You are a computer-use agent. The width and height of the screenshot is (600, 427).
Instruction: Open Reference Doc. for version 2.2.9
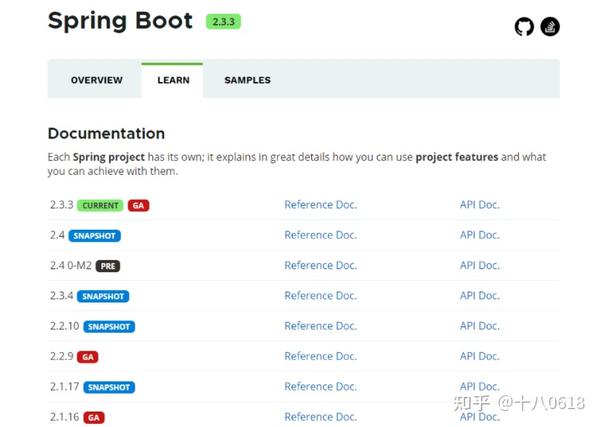pos(320,356)
